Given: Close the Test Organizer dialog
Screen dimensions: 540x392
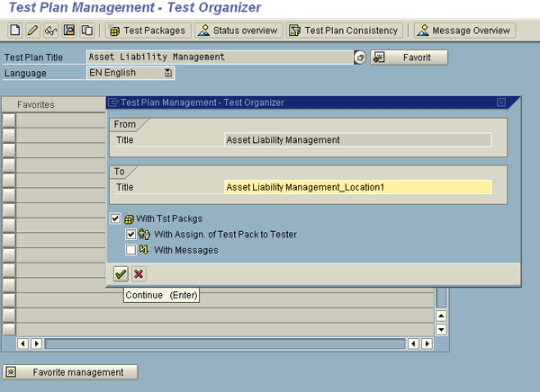Looking at the screenshot, I should 501,102.
